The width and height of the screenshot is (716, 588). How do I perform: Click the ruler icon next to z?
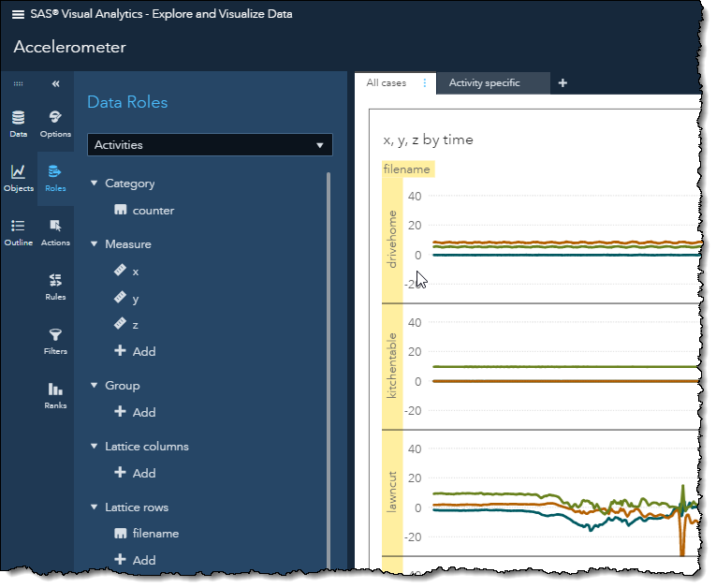point(120,324)
